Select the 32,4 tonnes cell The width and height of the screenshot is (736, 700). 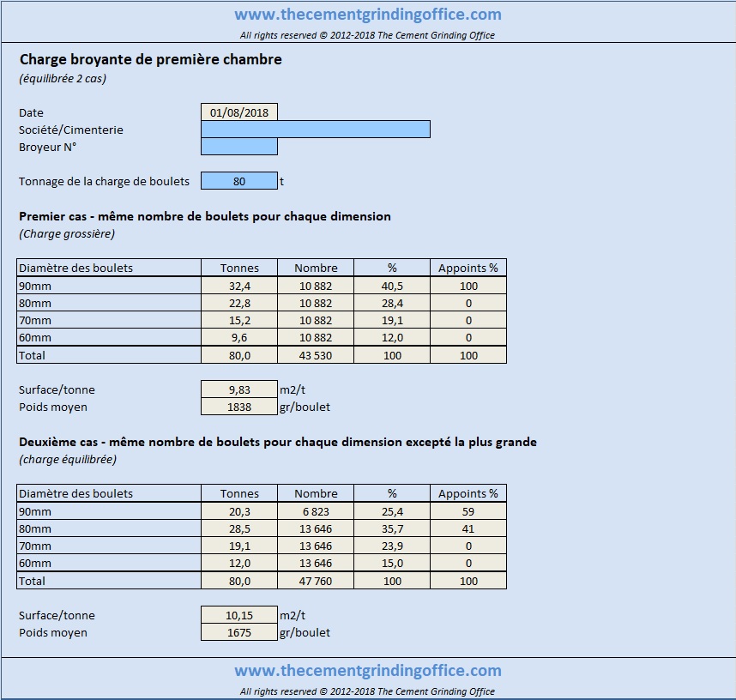[239, 286]
